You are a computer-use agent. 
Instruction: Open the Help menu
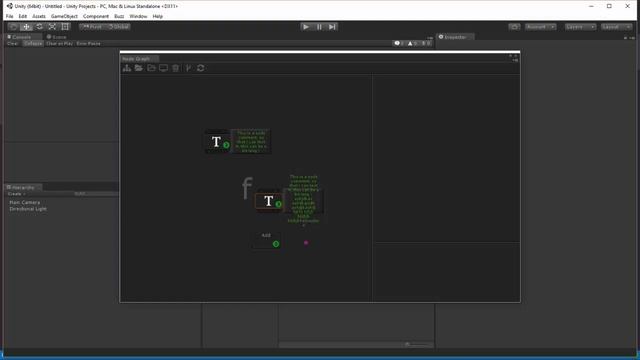(158, 16)
